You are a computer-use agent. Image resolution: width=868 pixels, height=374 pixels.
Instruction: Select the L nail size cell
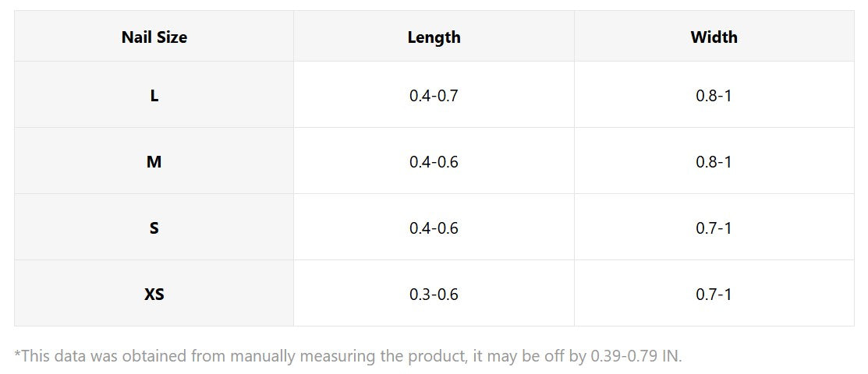(x=154, y=96)
